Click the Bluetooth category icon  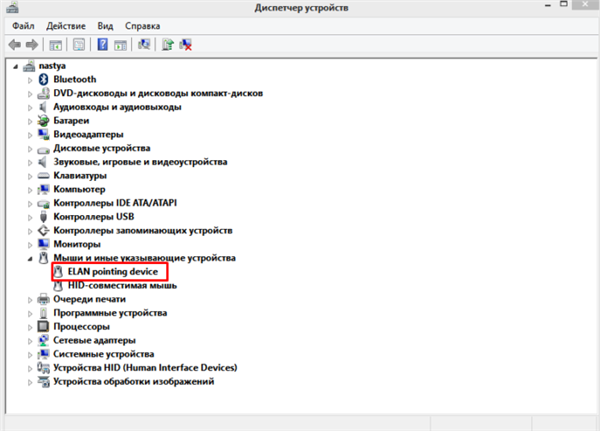pos(43,79)
